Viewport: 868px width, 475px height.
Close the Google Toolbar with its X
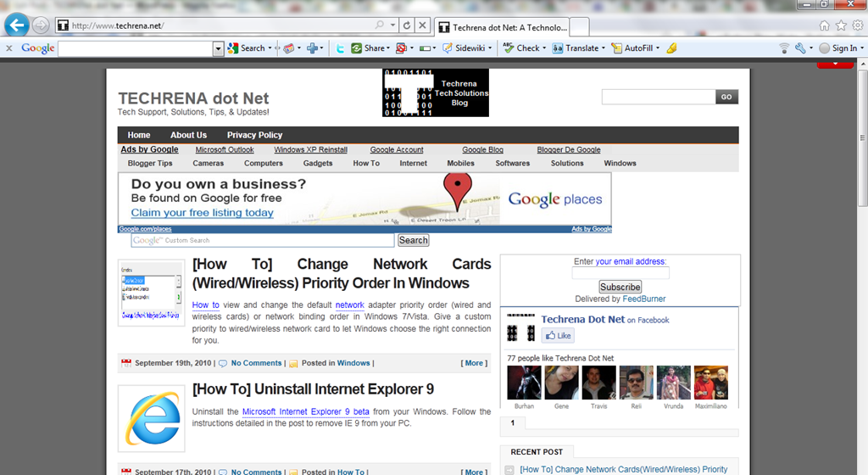pos(8,48)
